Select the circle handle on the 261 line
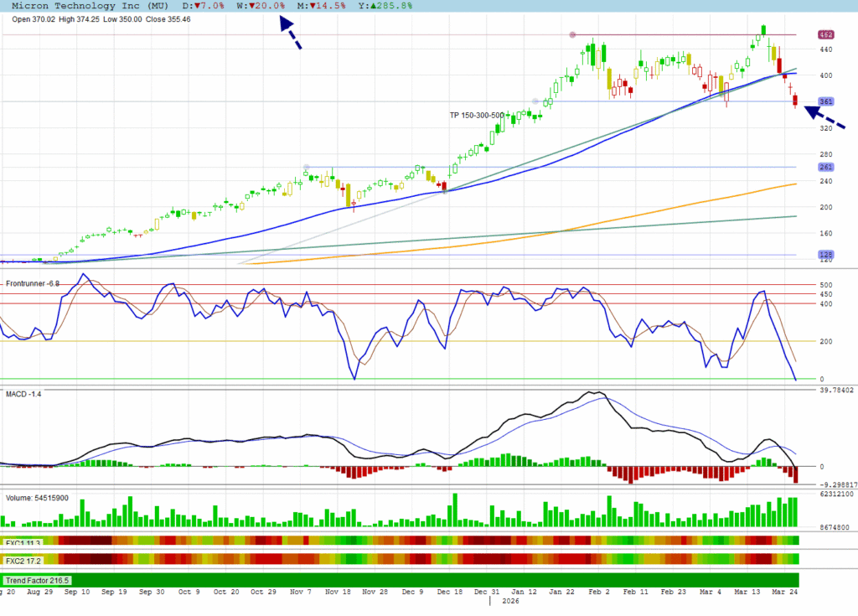 307,167
